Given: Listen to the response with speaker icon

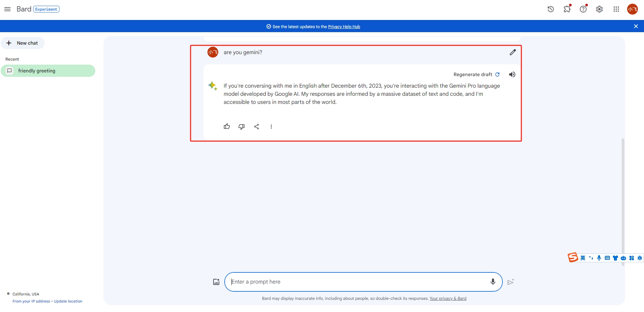Looking at the screenshot, I should (512, 74).
